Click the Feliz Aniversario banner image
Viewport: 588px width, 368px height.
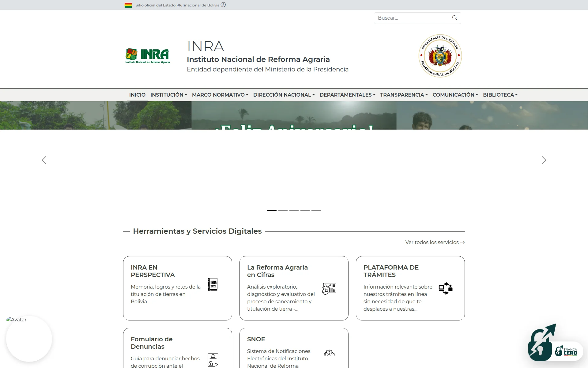[294, 115]
